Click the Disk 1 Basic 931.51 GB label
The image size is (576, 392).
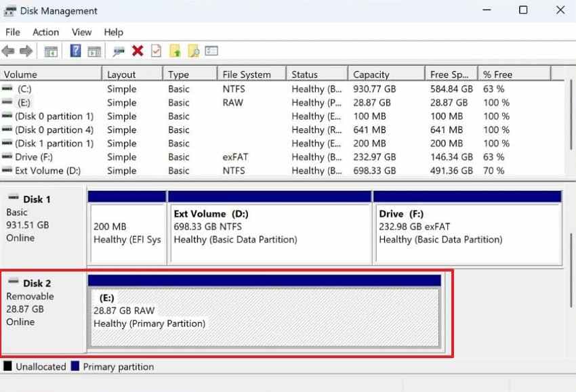pos(43,225)
